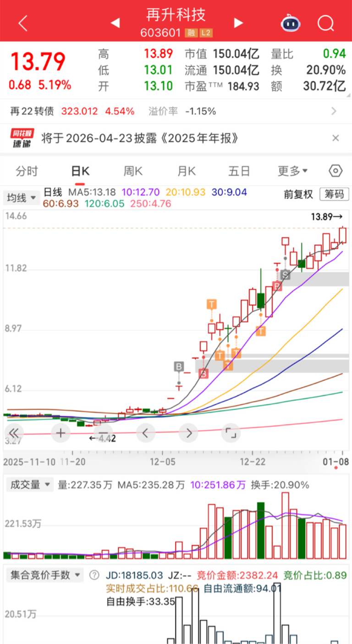The width and height of the screenshot is (352, 644).
Task: Move chart left with left chevron button
Action: coord(146,433)
